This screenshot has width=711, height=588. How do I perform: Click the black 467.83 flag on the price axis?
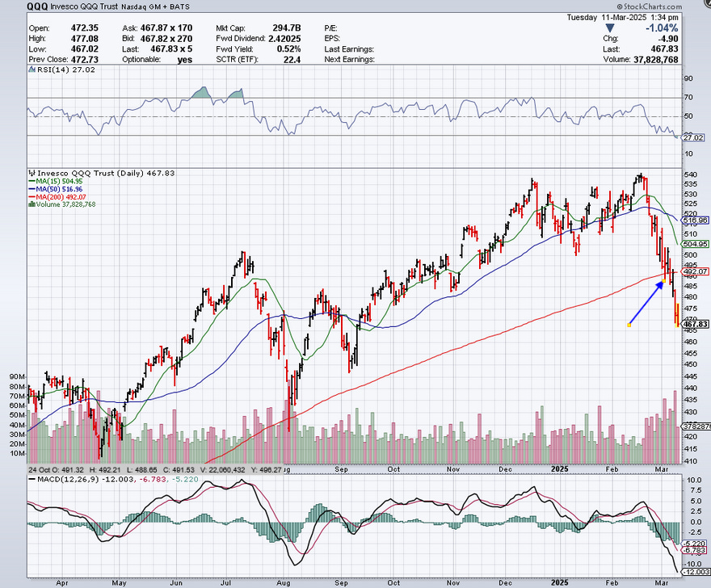pos(696,324)
